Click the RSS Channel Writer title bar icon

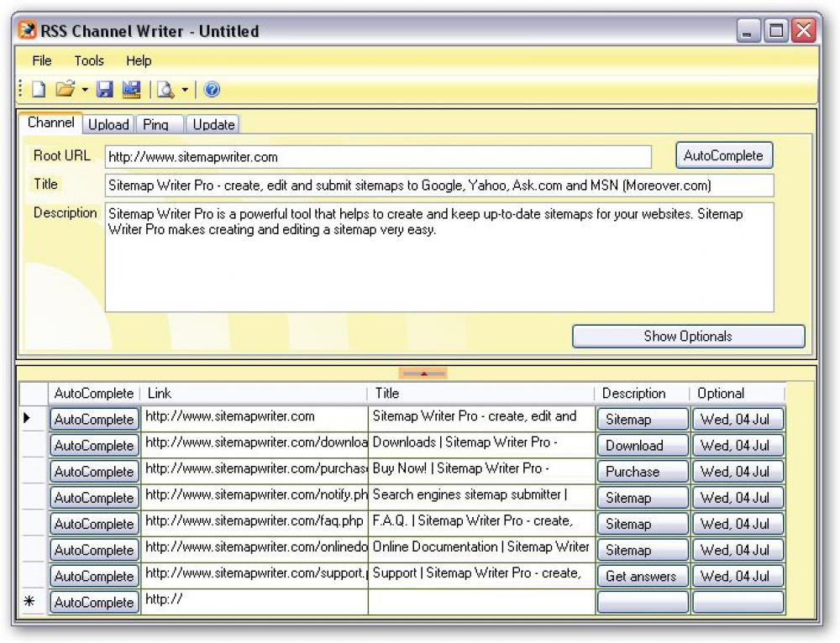pos(29,30)
